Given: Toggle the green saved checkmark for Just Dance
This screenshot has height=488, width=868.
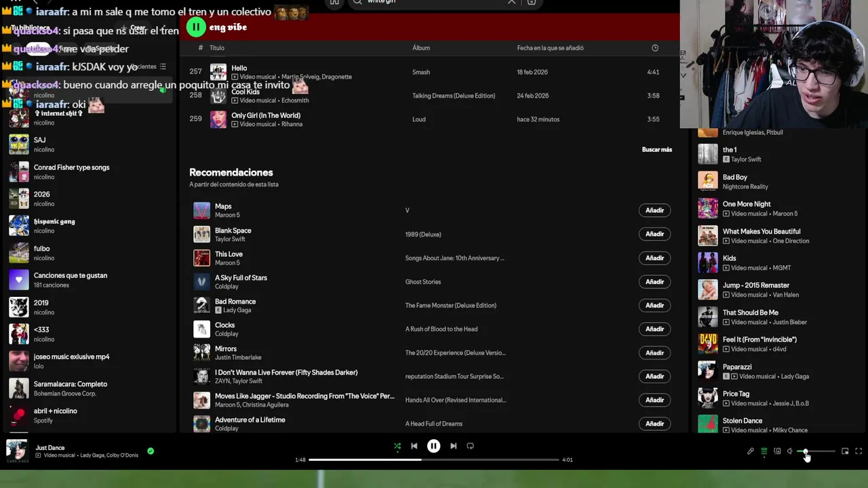Looking at the screenshot, I should 151,451.
